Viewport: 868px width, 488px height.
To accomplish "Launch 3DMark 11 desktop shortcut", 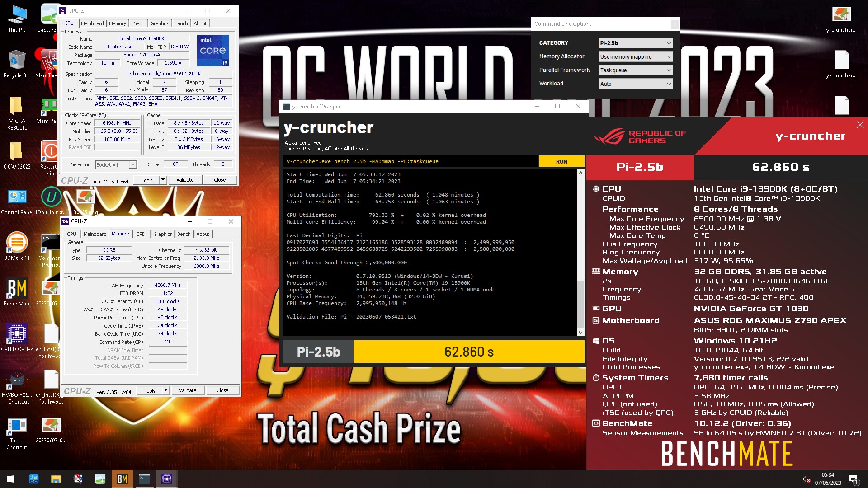I will tap(17, 247).
